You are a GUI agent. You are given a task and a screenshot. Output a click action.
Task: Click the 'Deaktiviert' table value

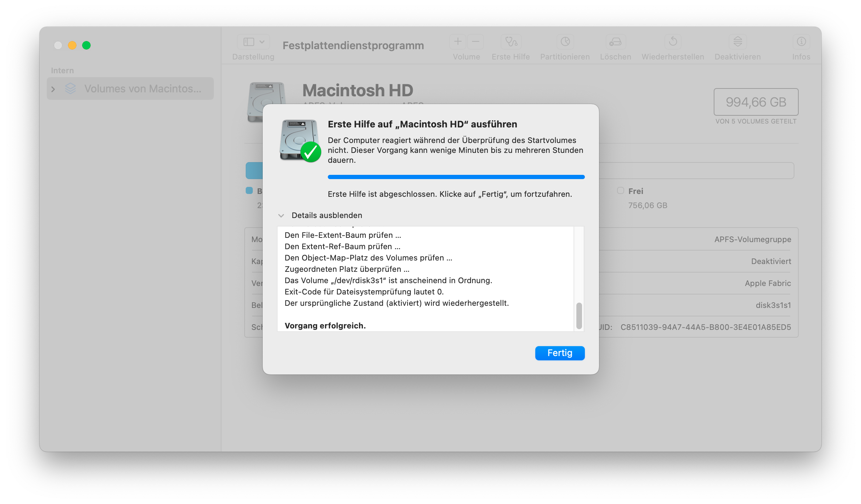(x=771, y=261)
